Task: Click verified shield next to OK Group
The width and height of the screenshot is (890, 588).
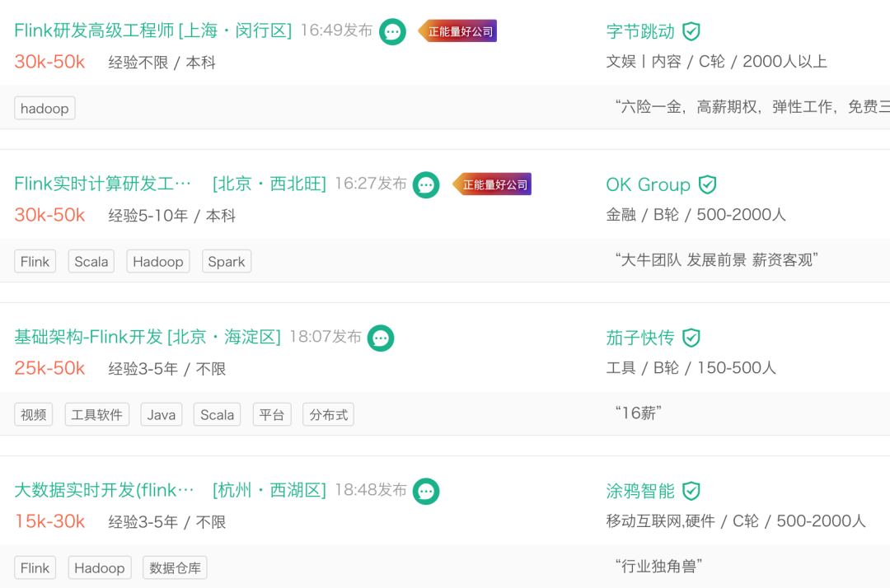Action: tap(707, 185)
